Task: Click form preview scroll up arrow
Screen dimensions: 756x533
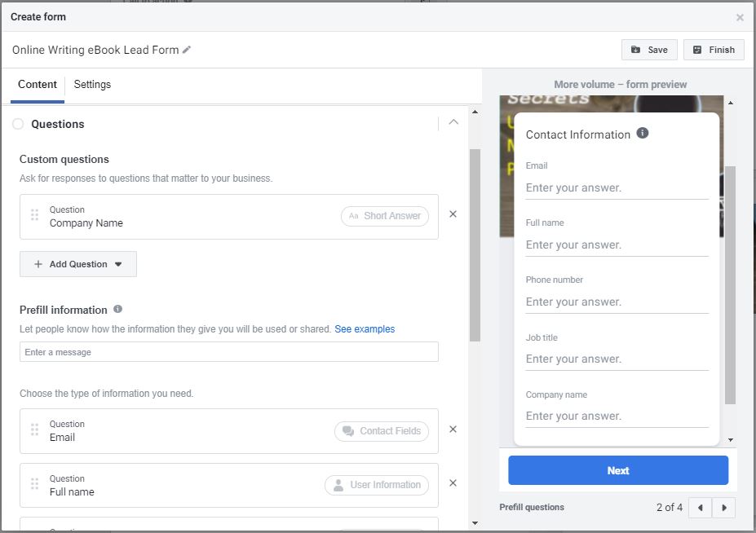Action: click(731, 103)
